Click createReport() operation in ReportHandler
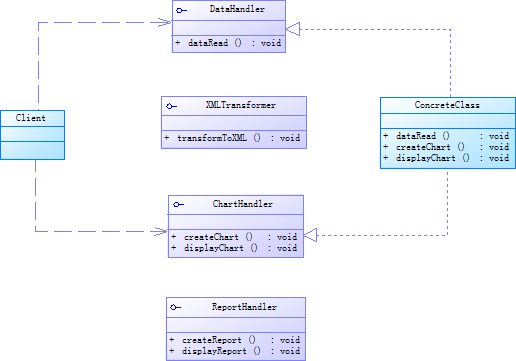Viewport: 516px width, 361px height. coord(235,340)
